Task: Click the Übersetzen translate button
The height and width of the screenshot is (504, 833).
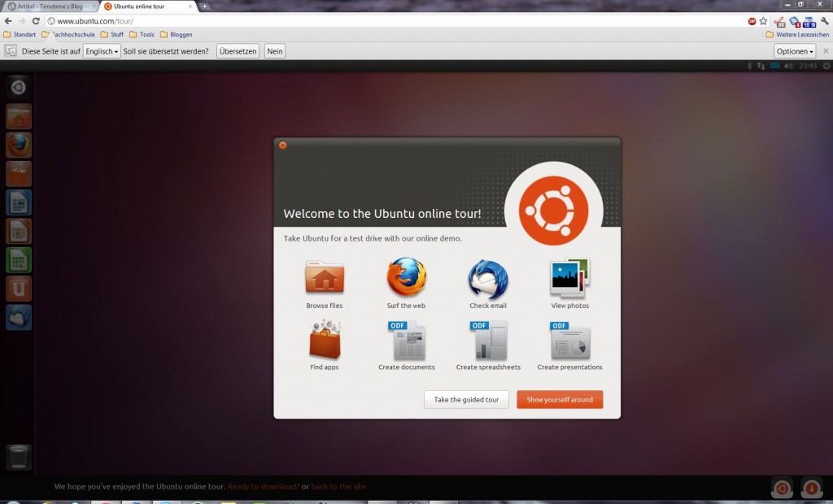Action: point(238,51)
